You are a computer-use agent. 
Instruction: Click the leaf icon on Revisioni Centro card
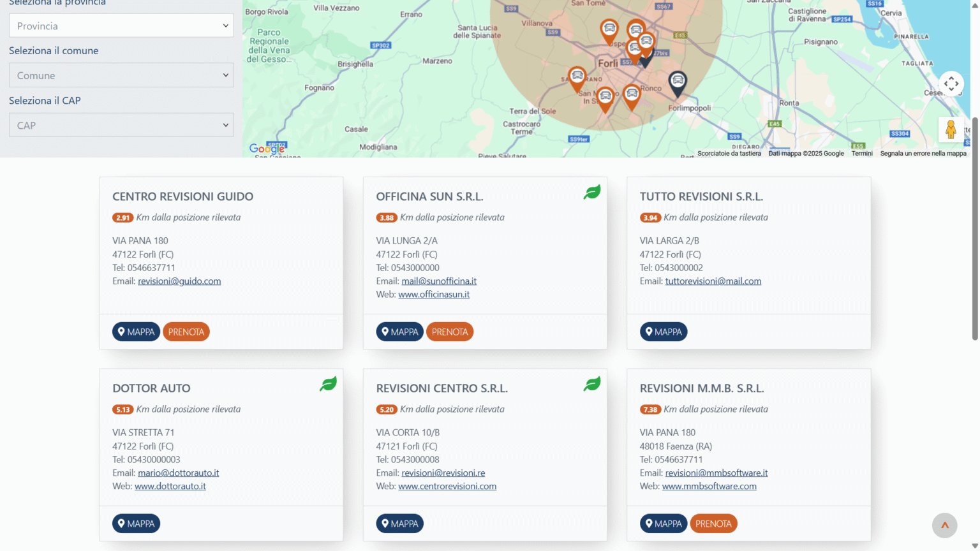pyautogui.click(x=592, y=384)
